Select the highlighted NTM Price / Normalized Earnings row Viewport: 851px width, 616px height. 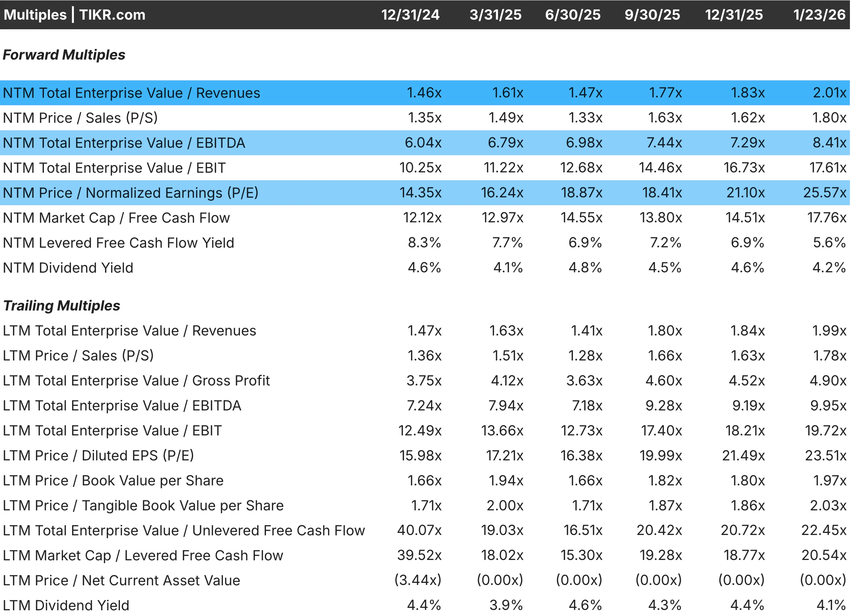pos(131,193)
